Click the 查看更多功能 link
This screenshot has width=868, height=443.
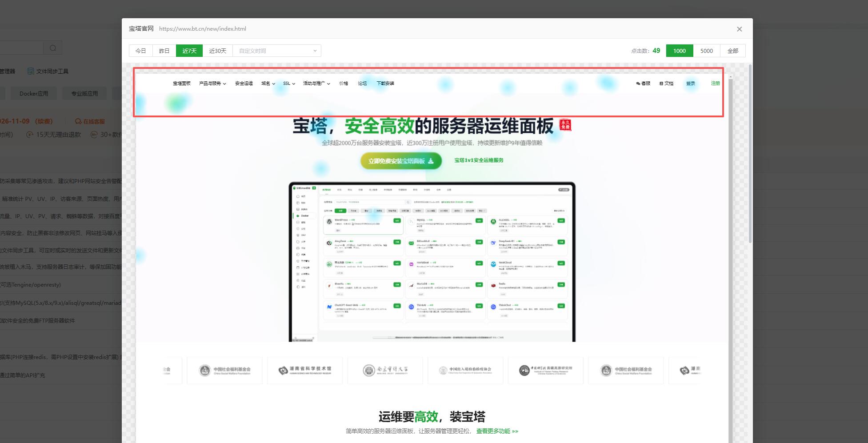click(497, 431)
